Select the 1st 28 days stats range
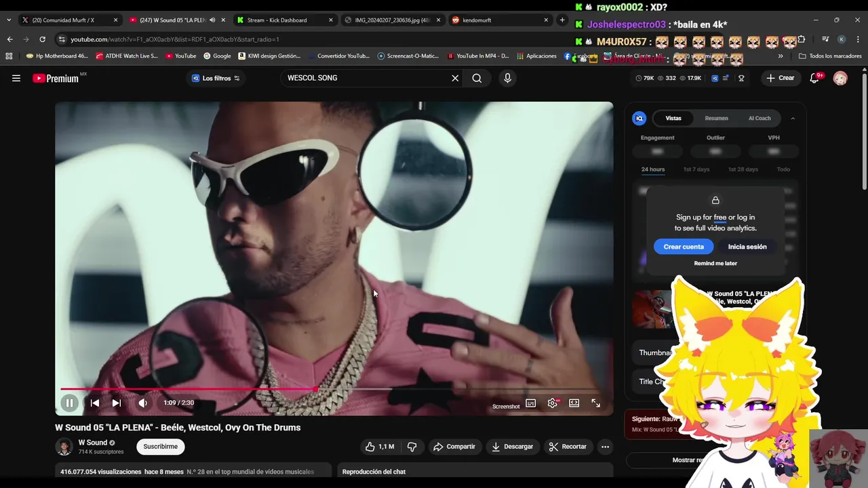868x488 pixels. 743,169
